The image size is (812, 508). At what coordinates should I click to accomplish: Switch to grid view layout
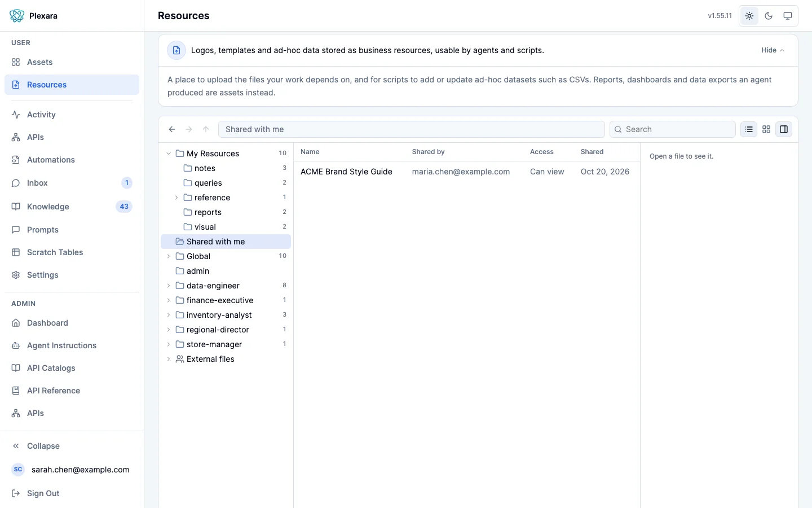(766, 129)
